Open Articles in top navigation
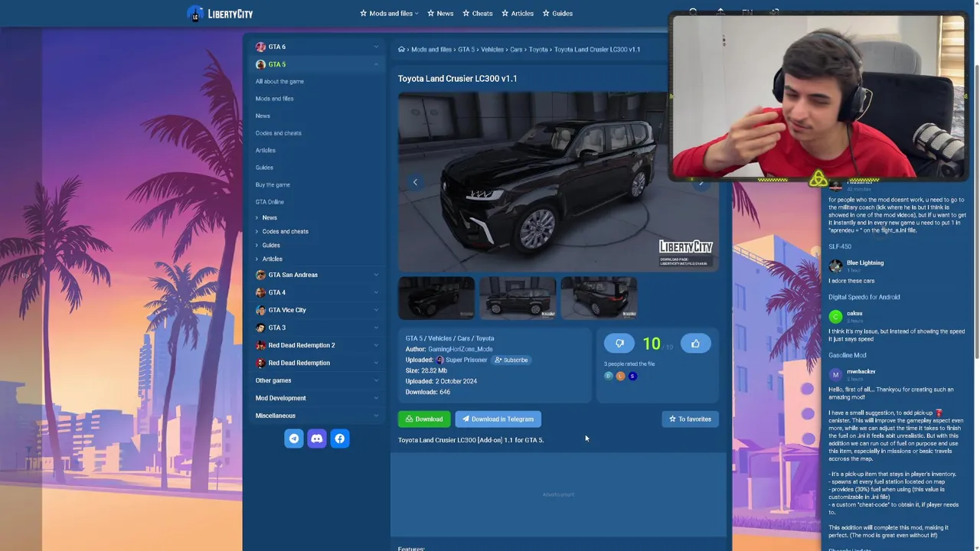The height and width of the screenshot is (551, 980). (x=518, y=13)
